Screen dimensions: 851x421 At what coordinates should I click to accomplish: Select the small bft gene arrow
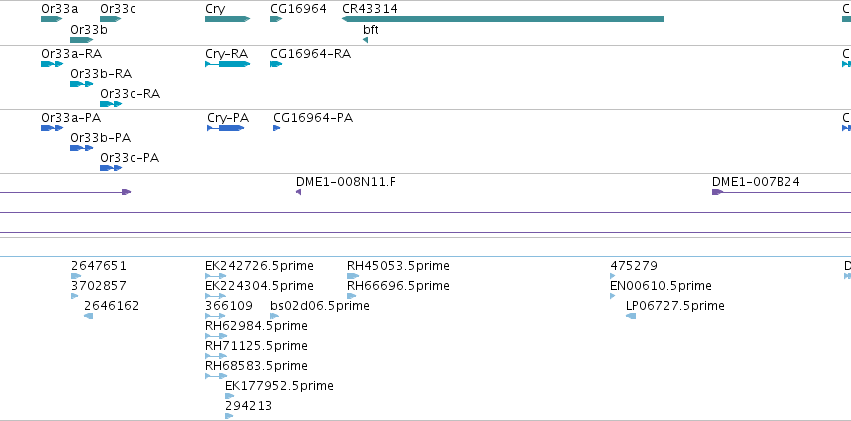click(x=366, y=40)
